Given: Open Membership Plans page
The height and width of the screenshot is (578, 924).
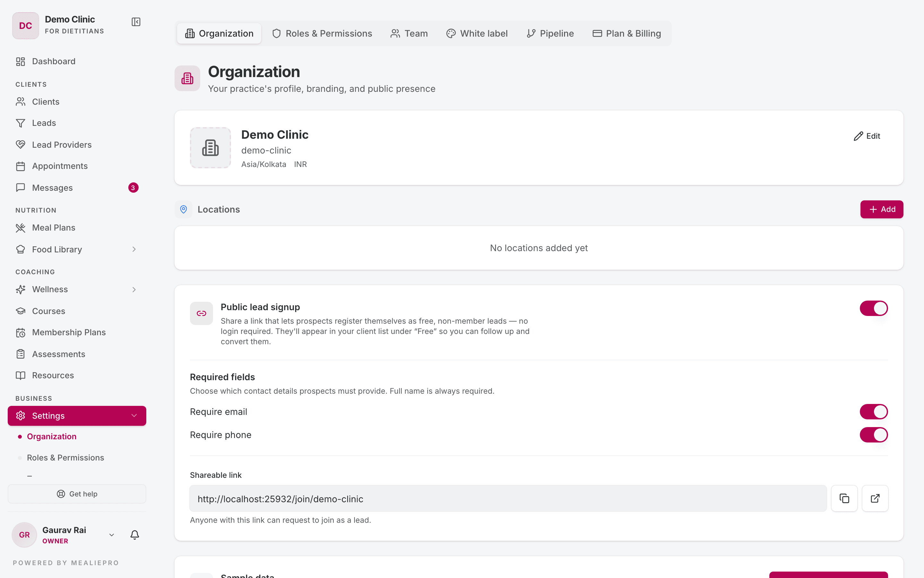Looking at the screenshot, I should click(77, 332).
